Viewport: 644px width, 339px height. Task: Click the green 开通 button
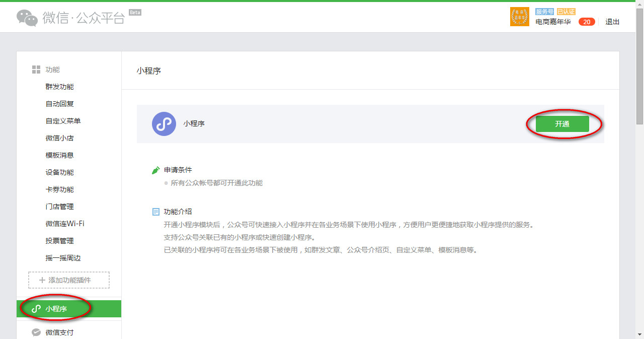pyautogui.click(x=562, y=124)
